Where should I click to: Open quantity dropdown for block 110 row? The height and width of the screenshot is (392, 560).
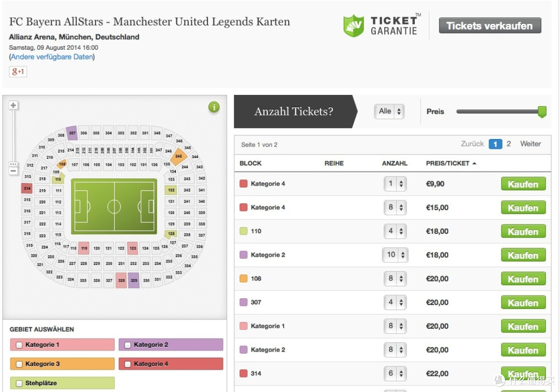pos(395,231)
